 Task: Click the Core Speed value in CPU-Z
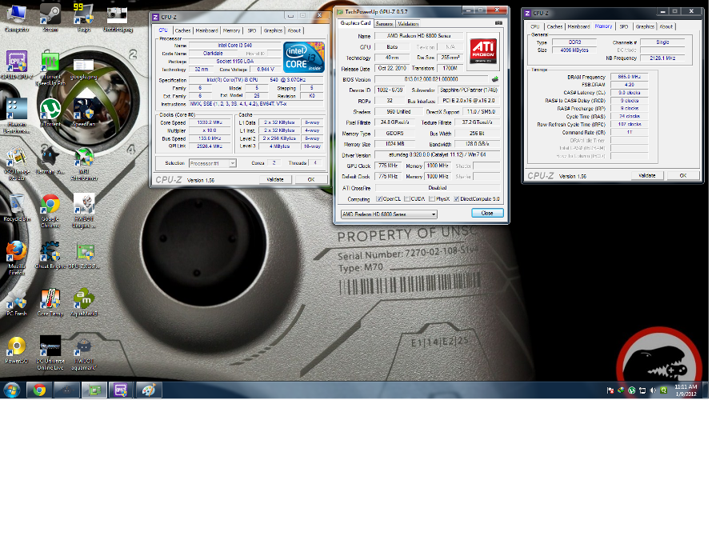[210, 122]
